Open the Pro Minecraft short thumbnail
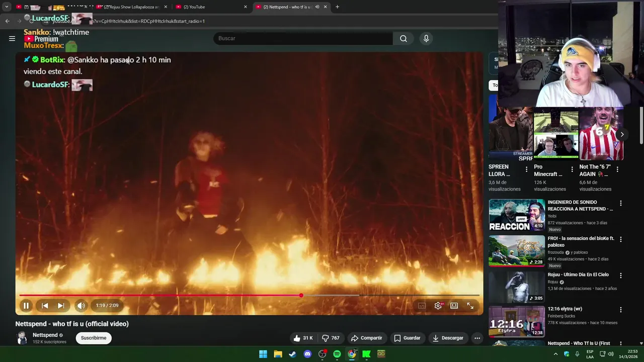This screenshot has height=362, width=644. click(555, 134)
